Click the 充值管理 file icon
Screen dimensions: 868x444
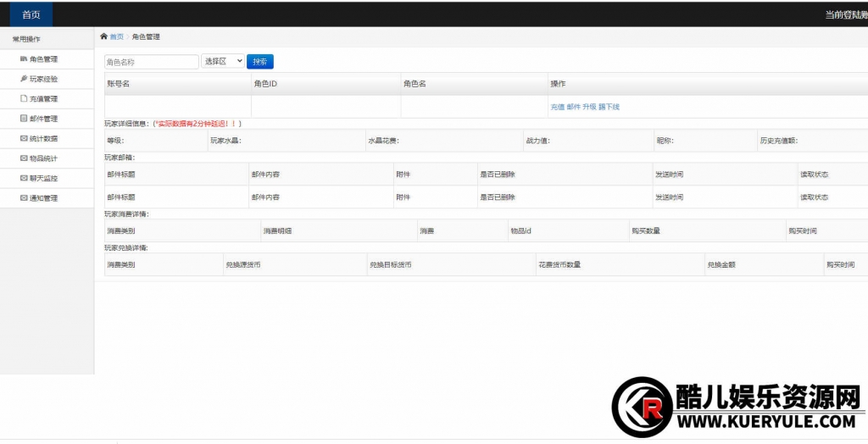coord(24,99)
